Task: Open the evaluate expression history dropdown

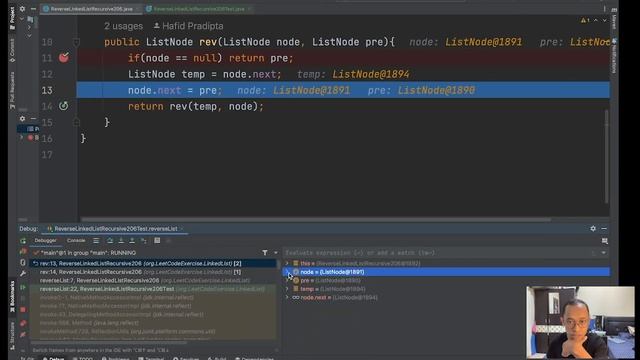Action: click(x=603, y=253)
